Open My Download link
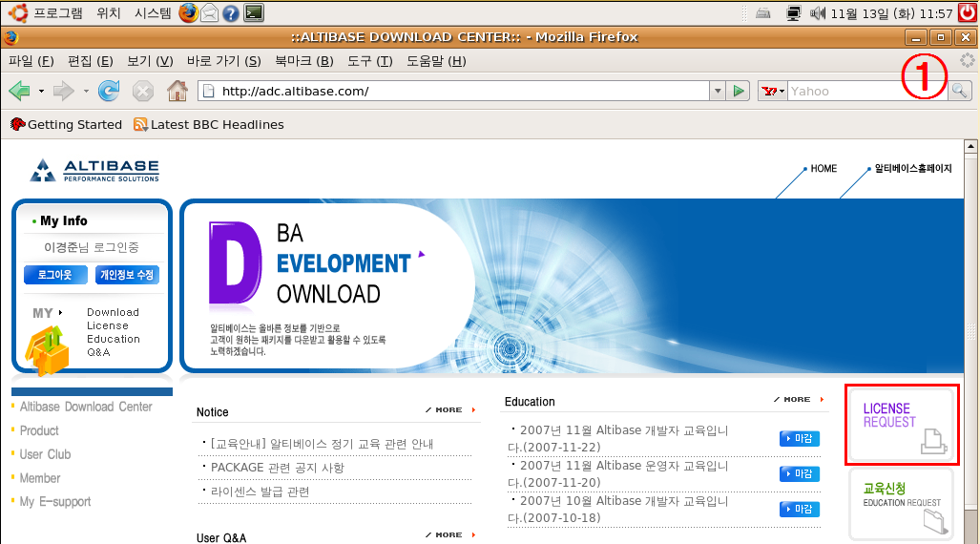The height and width of the screenshot is (544, 980). click(x=114, y=312)
